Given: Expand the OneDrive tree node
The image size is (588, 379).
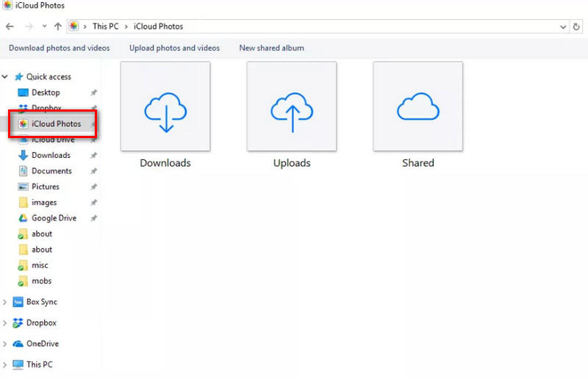Looking at the screenshot, I should [x=6, y=344].
